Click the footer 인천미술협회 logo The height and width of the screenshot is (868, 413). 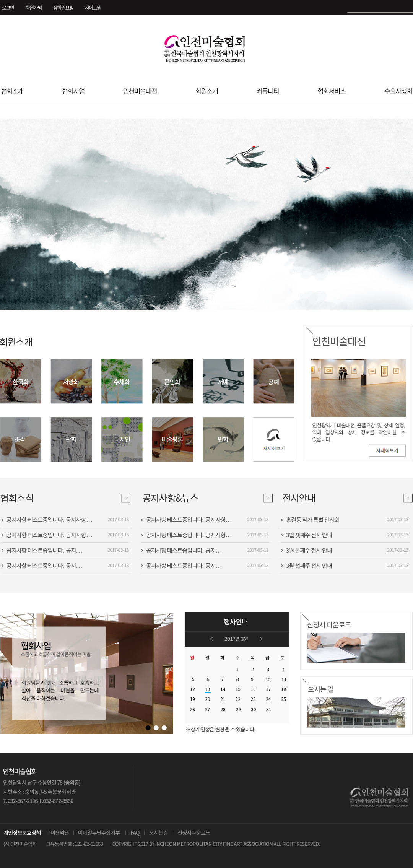tap(379, 797)
